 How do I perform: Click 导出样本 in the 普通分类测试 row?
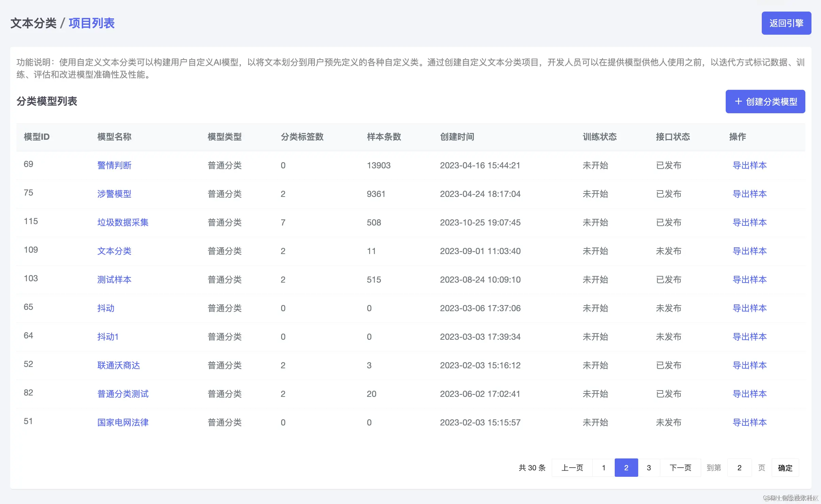(x=749, y=394)
